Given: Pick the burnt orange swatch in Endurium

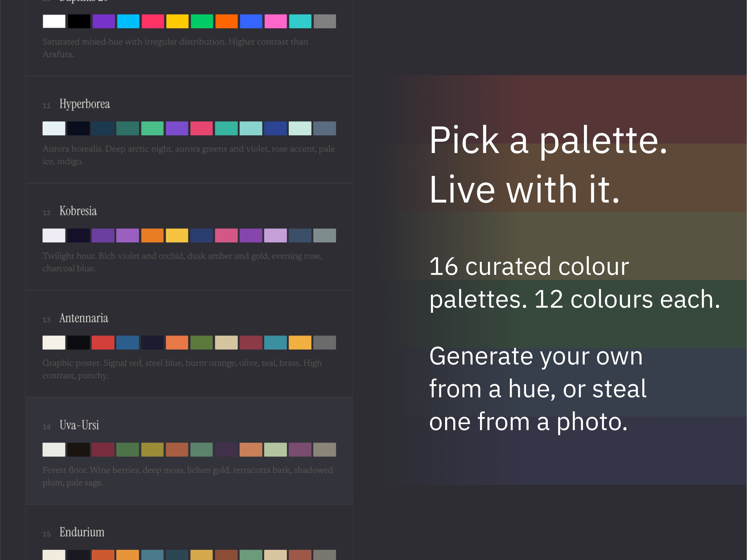Looking at the screenshot, I should coord(103,555).
